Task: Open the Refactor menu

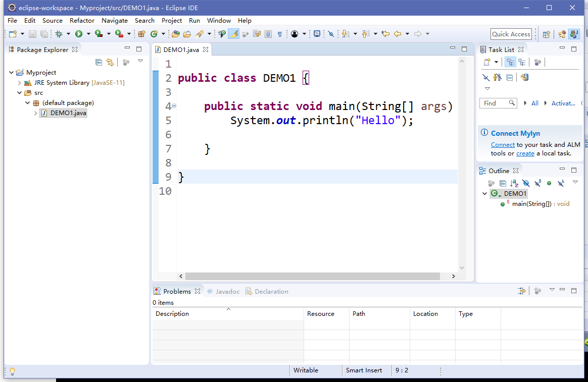Action: coord(82,21)
